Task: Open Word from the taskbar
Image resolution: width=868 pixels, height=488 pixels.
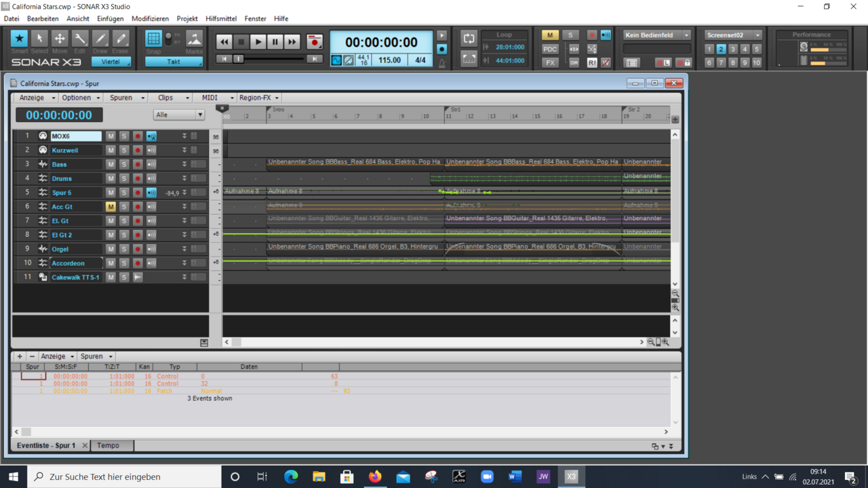Action: click(x=515, y=476)
